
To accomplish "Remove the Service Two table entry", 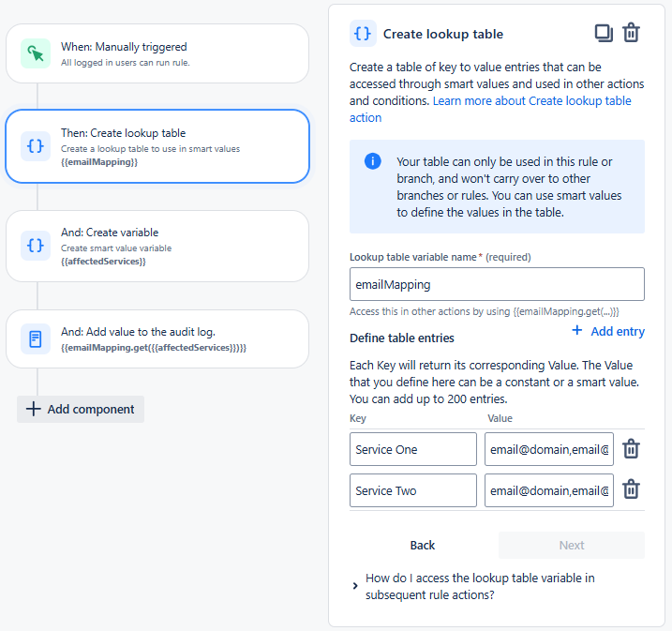I will pos(631,489).
